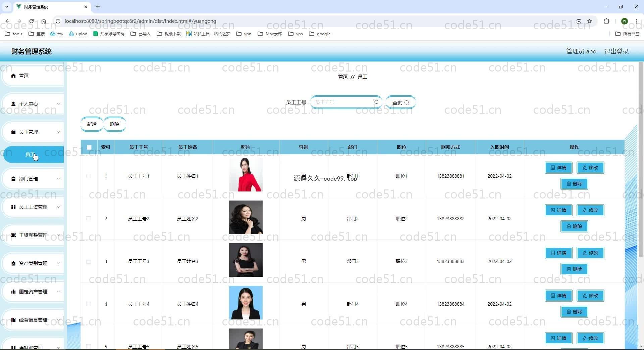Screen dimensions: 644x350
Task: Click the 新增 button
Action: click(92, 124)
